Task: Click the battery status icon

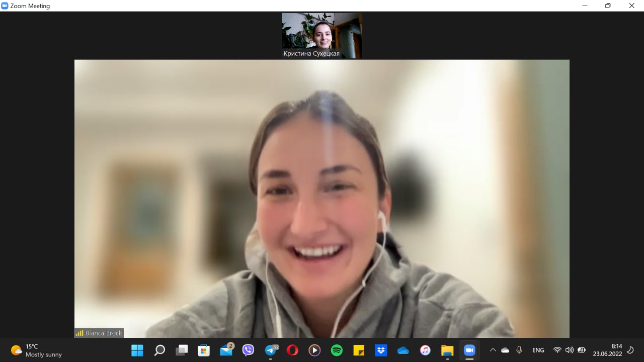Action: click(x=582, y=350)
